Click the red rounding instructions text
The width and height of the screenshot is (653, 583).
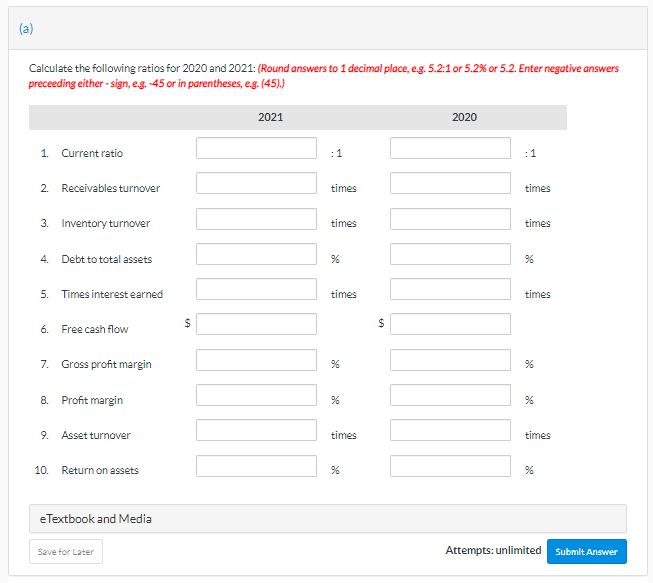tap(324, 76)
